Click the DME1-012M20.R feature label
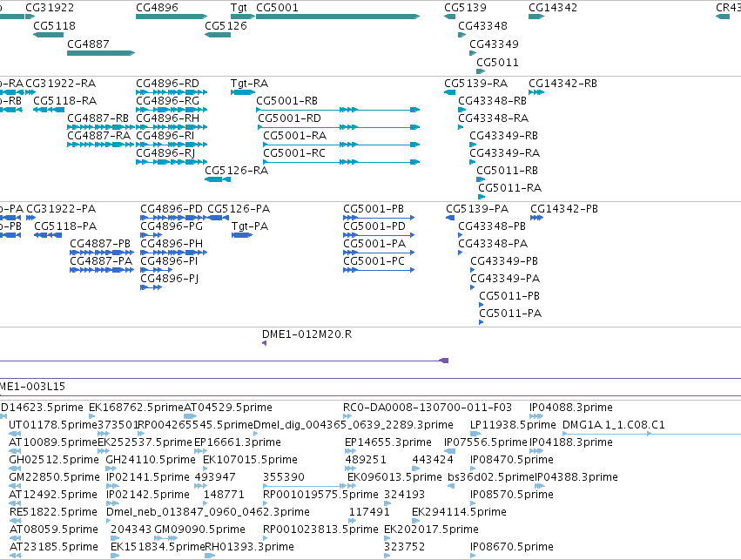The width and height of the screenshot is (741, 560). point(307,334)
